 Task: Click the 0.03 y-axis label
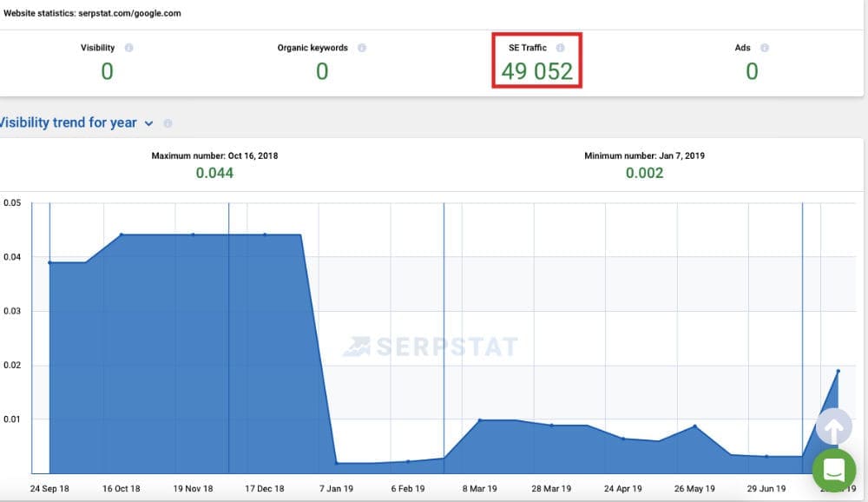click(12, 311)
